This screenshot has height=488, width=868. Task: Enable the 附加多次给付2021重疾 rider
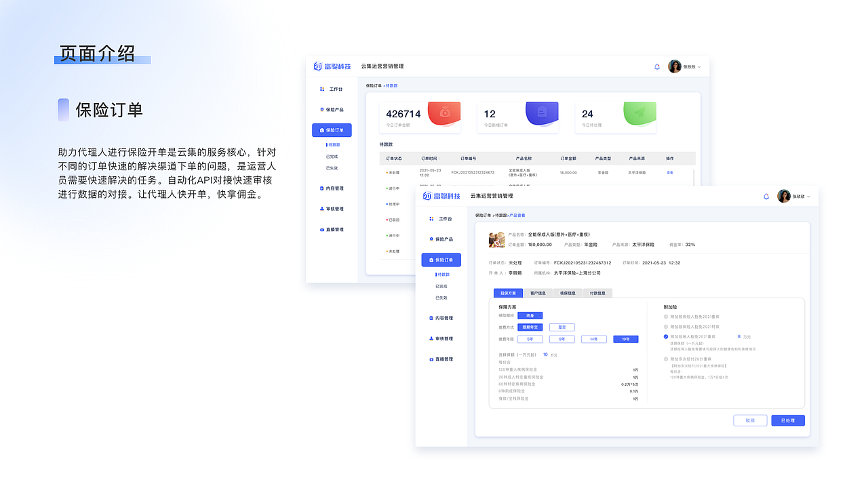click(x=666, y=359)
